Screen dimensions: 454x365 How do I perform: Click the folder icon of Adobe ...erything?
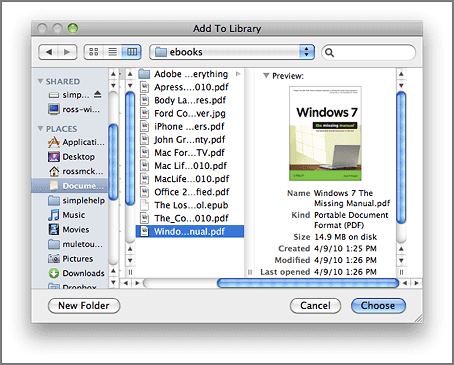coord(144,74)
